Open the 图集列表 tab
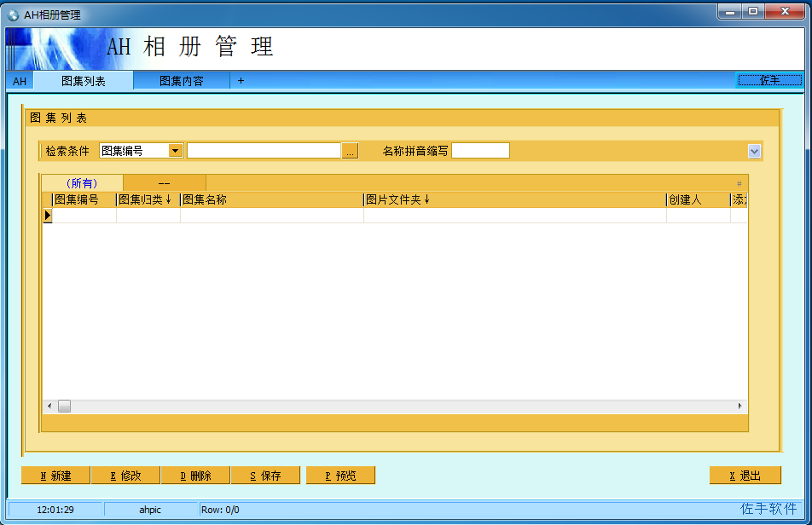 [84, 81]
